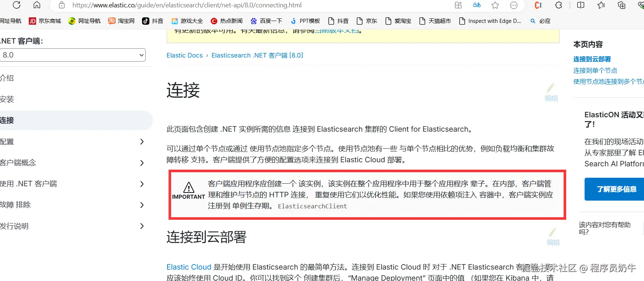Click the ElasticsearchClient code text
This screenshot has height=281, width=644.
click(312, 206)
